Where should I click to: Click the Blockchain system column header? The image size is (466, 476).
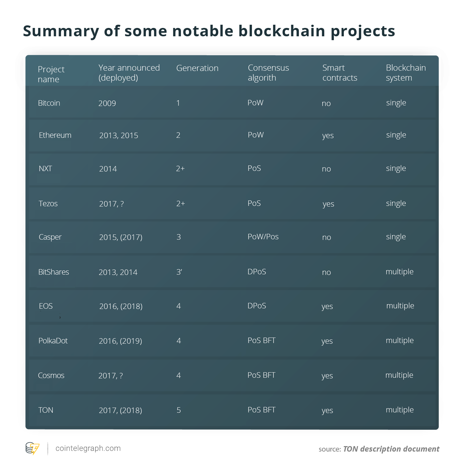click(x=406, y=73)
